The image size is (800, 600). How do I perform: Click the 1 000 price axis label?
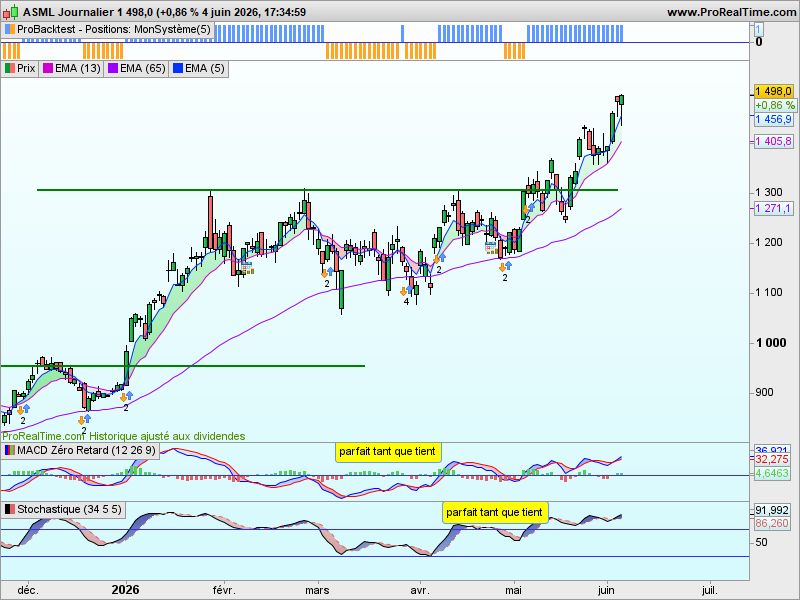(x=771, y=343)
